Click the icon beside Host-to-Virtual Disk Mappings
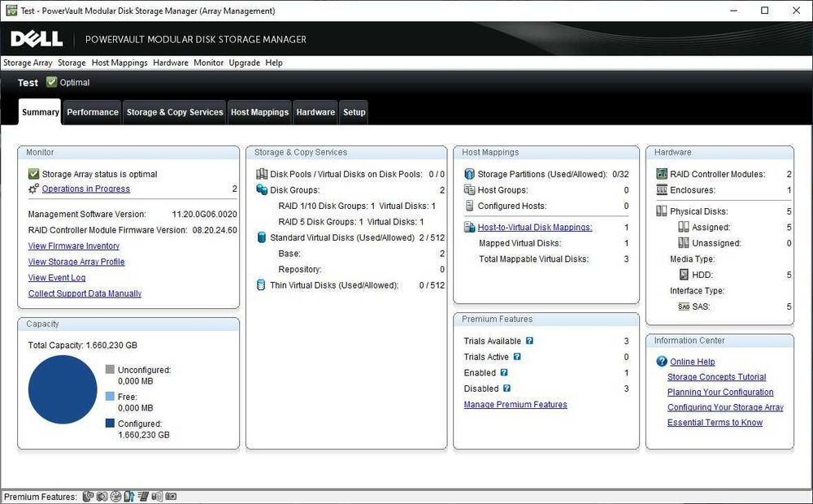This screenshot has width=813, height=504. (x=469, y=227)
